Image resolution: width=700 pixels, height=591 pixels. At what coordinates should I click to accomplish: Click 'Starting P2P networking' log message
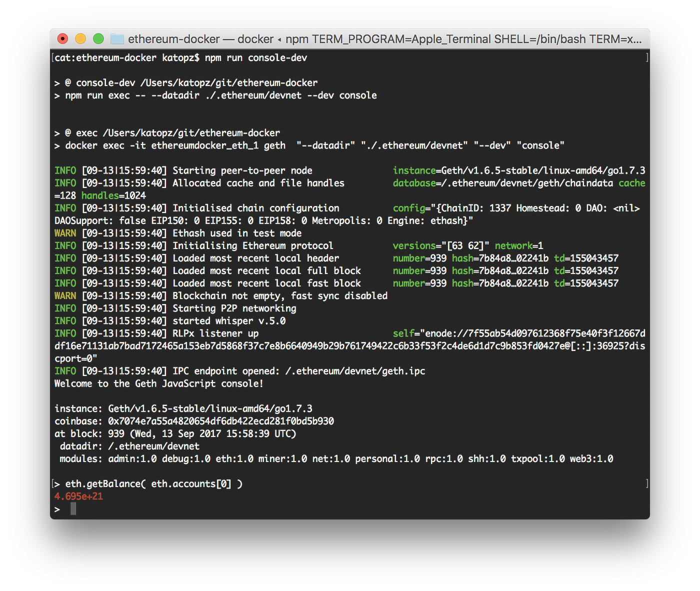point(234,308)
